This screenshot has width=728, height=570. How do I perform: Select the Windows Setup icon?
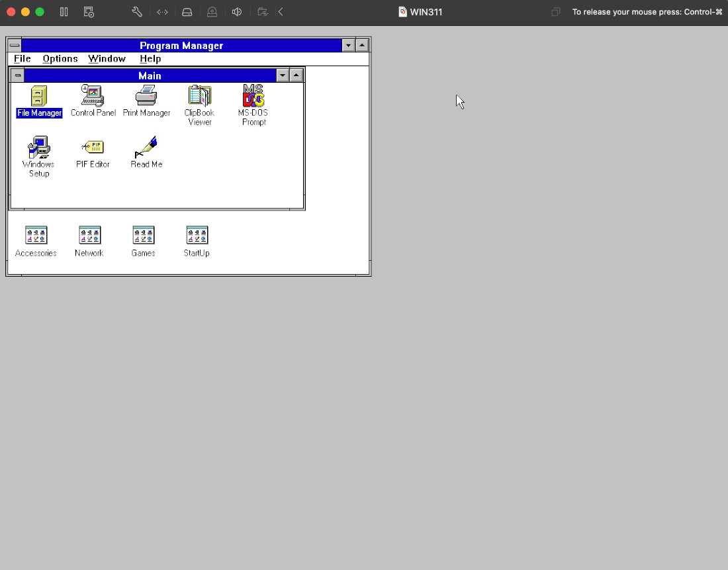(x=39, y=148)
